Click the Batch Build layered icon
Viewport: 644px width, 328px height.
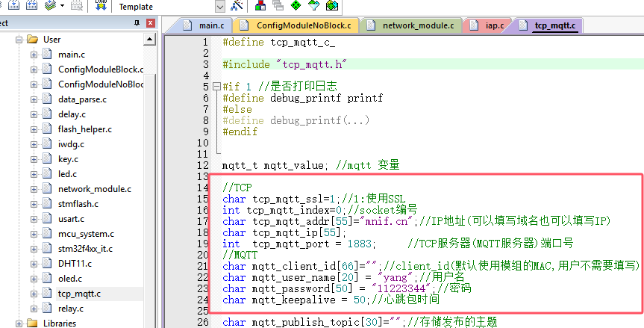(x=50, y=5)
